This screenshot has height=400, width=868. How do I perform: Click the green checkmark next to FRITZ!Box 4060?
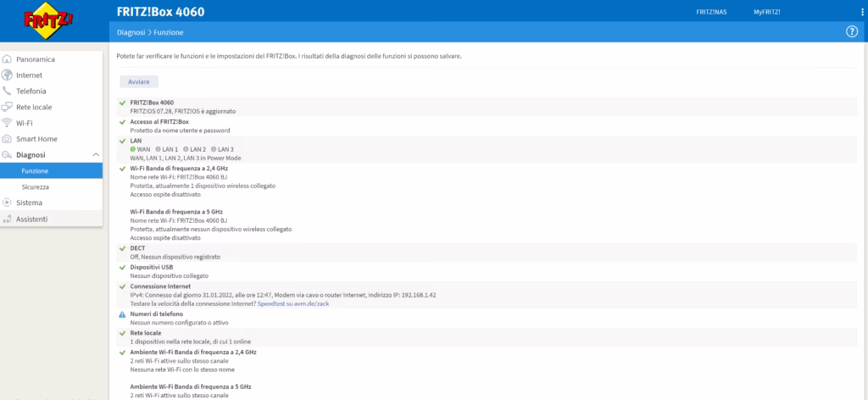pyautogui.click(x=122, y=103)
